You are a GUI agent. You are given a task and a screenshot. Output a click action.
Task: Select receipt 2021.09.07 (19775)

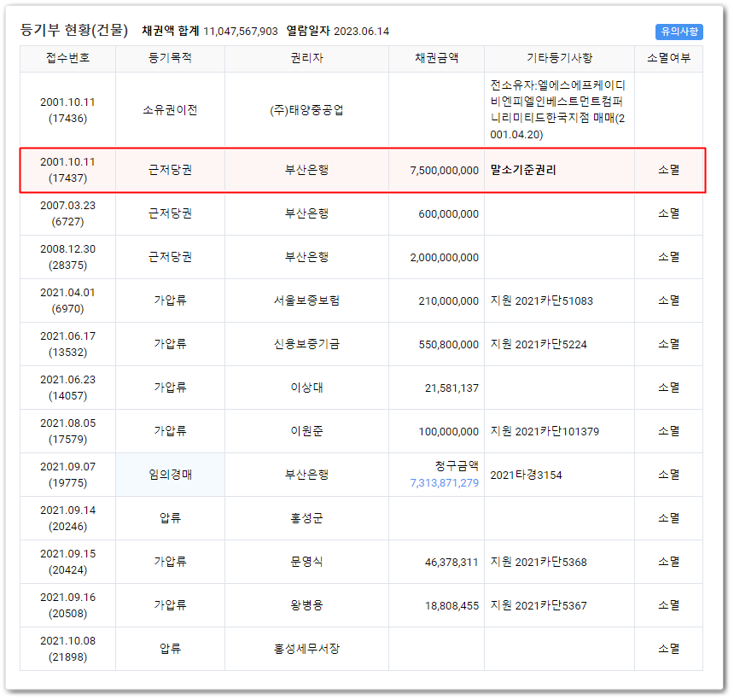pos(68,475)
